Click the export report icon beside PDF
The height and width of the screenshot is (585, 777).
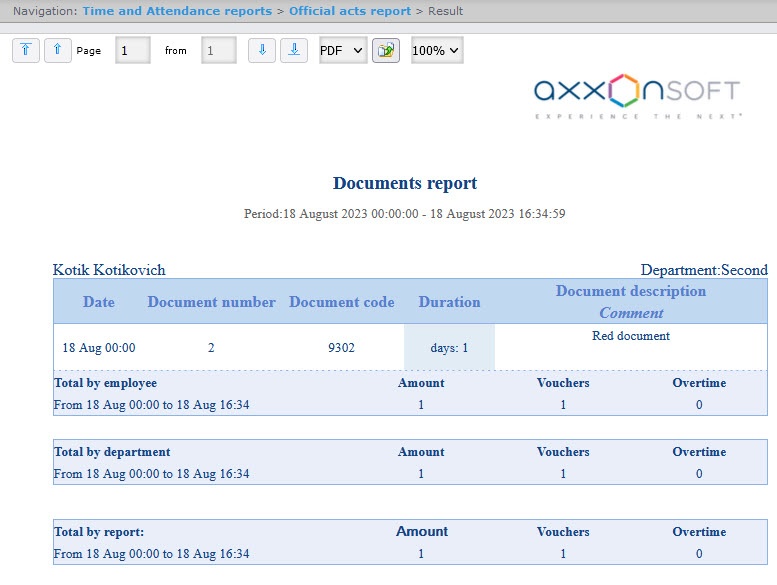click(386, 50)
